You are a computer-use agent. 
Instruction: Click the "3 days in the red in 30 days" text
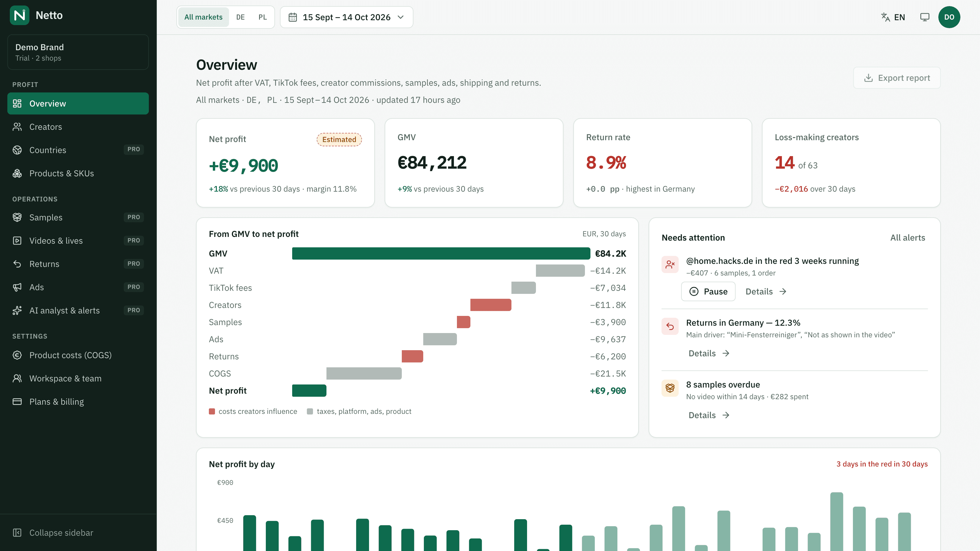pos(882,464)
